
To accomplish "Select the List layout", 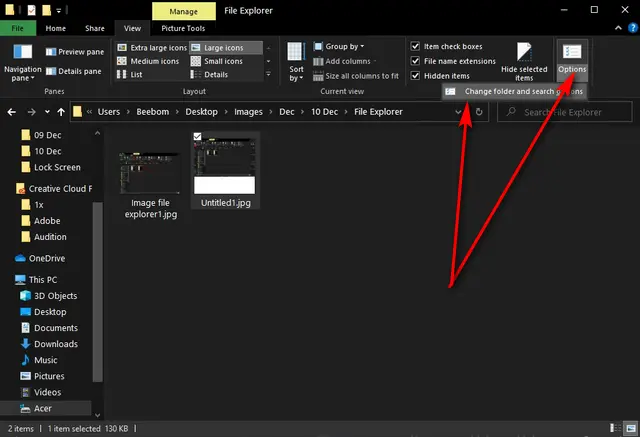I will 129,75.
